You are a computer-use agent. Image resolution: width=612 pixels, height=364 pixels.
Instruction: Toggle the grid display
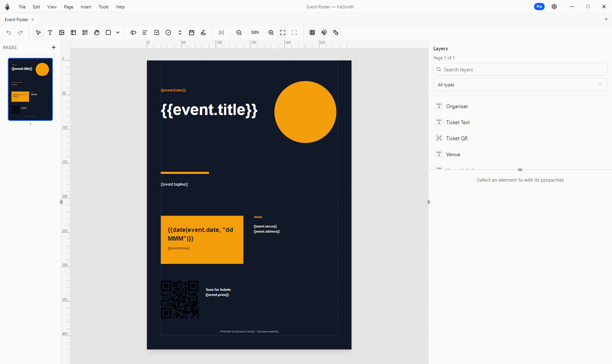point(312,32)
